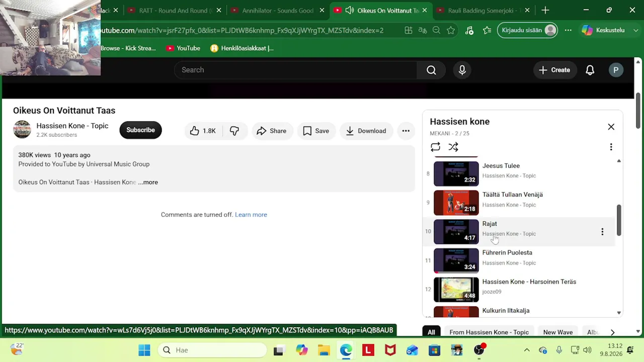Open Hassisen Kone - Topic channel avatar
This screenshot has width=644, height=362.
coord(22,130)
